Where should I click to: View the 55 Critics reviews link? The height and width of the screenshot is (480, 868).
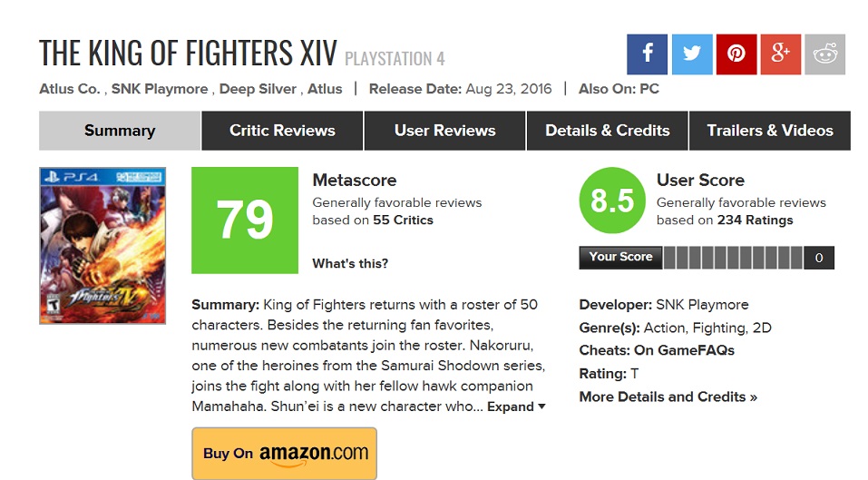[x=403, y=220]
